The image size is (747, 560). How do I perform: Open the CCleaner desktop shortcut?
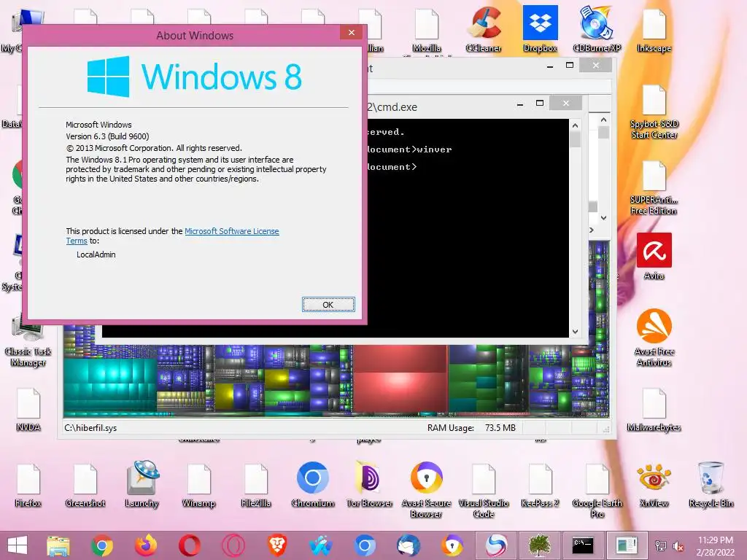484,29
